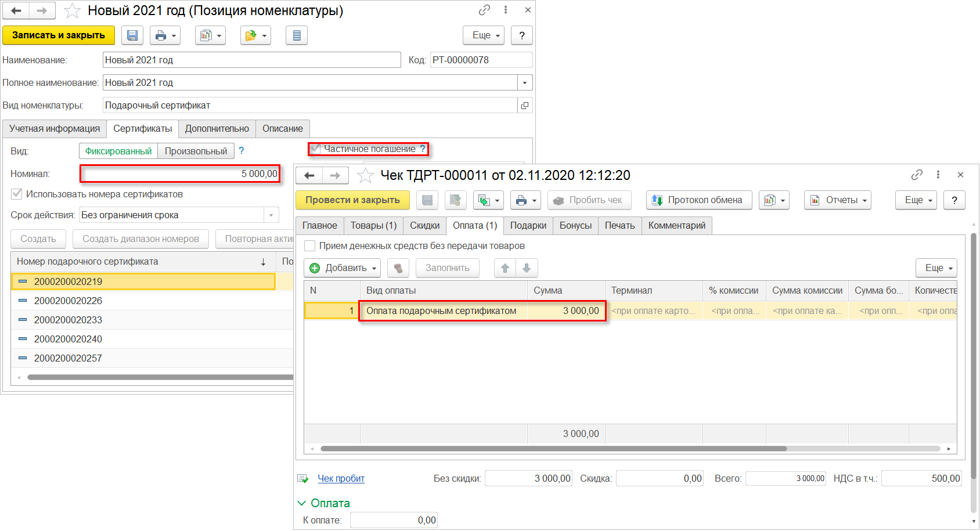This screenshot has width=980, height=531.
Task: Open reports icon dropdown in Чек toolbar
Action: (774, 200)
